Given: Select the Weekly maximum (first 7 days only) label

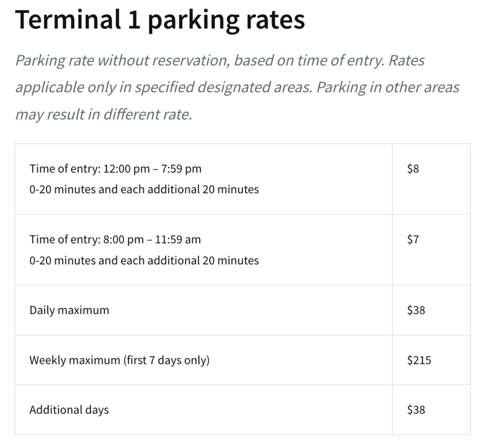Looking at the screenshot, I should pyautogui.click(x=119, y=360).
